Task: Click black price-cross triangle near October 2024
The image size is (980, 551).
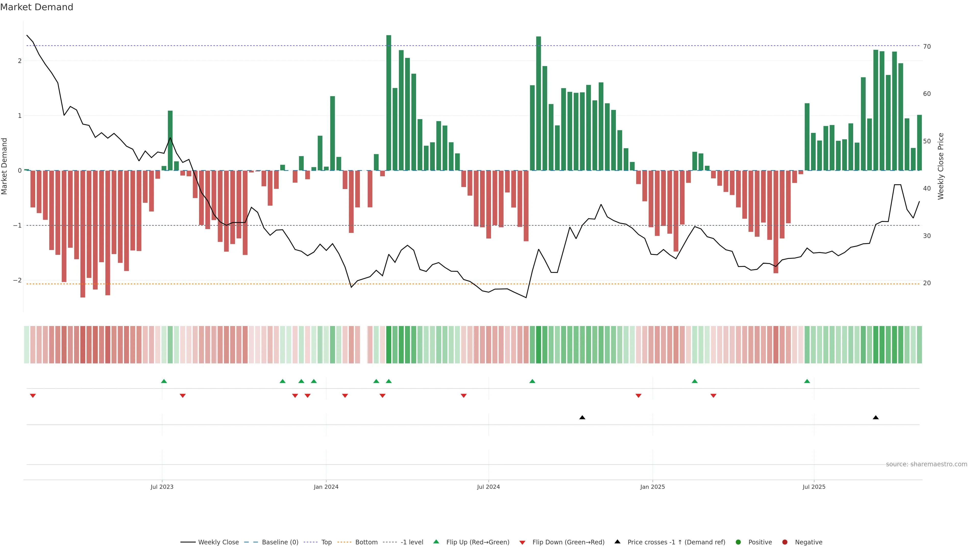Action: (x=582, y=418)
